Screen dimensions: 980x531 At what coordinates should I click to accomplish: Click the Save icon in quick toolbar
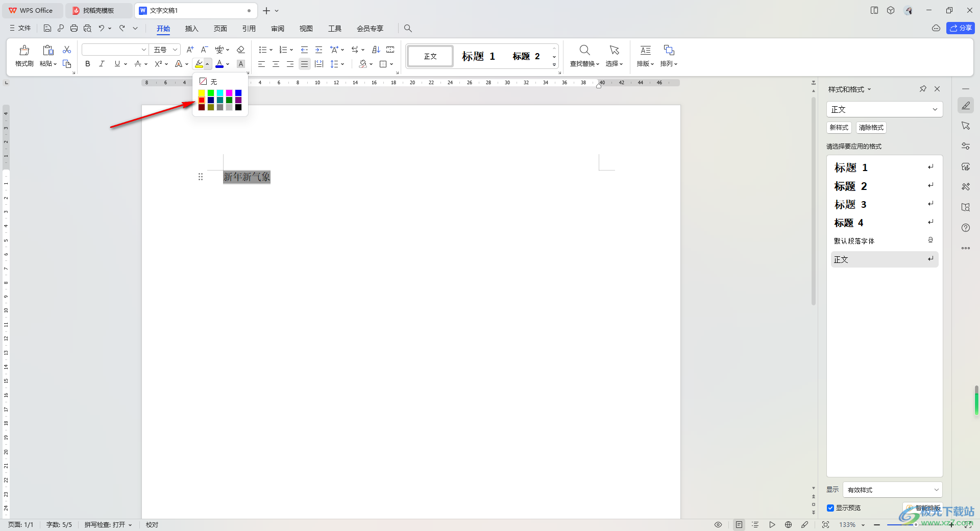pyautogui.click(x=47, y=28)
